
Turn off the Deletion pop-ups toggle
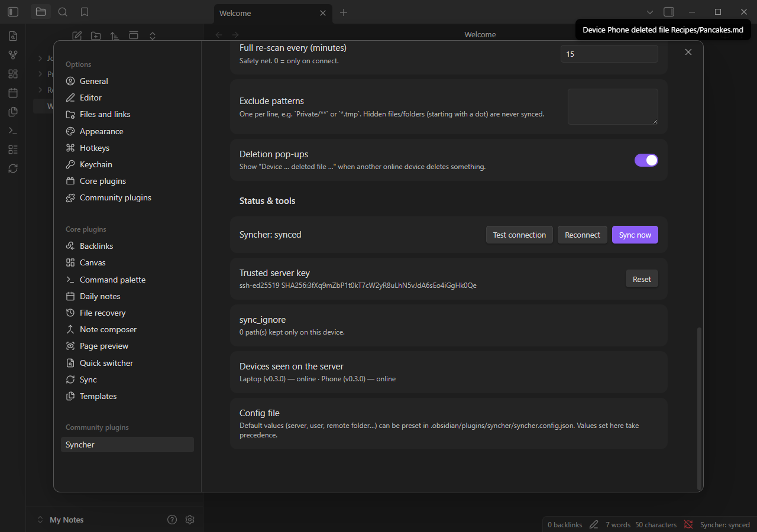[x=646, y=160]
